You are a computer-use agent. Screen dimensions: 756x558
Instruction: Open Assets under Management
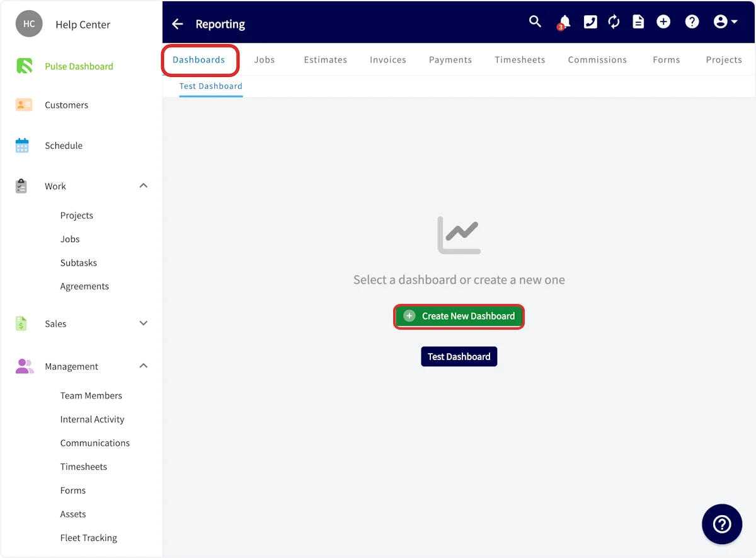[x=73, y=514]
